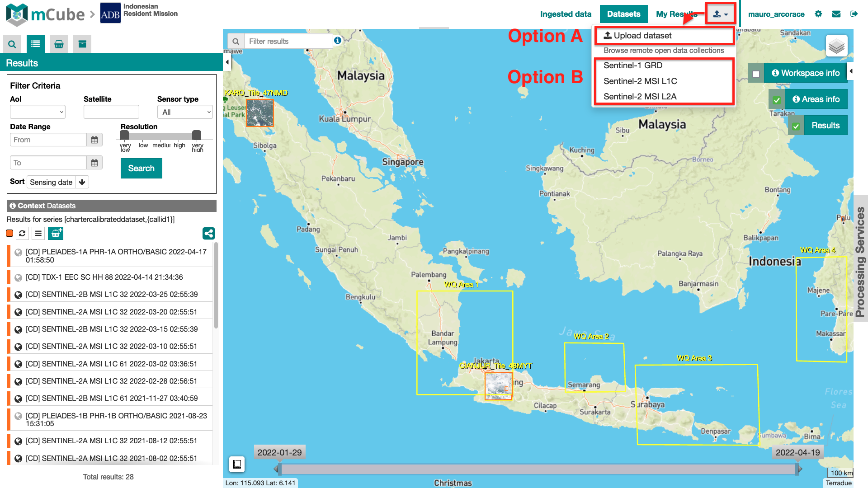Uncheck the Areas info checkbox
The height and width of the screenshot is (488, 868).
click(x=777, y=100)
